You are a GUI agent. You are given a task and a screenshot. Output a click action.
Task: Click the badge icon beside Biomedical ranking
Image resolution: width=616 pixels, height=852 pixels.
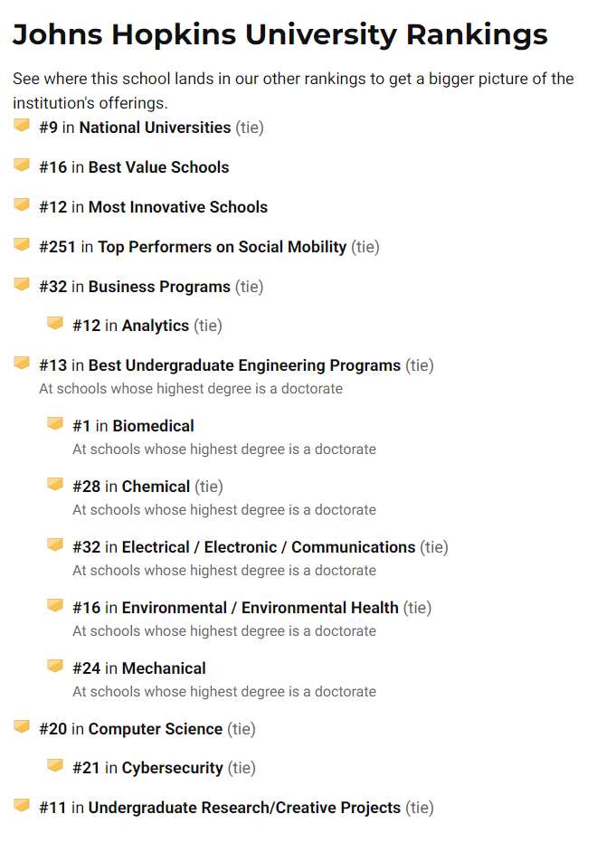pos(55,424)
